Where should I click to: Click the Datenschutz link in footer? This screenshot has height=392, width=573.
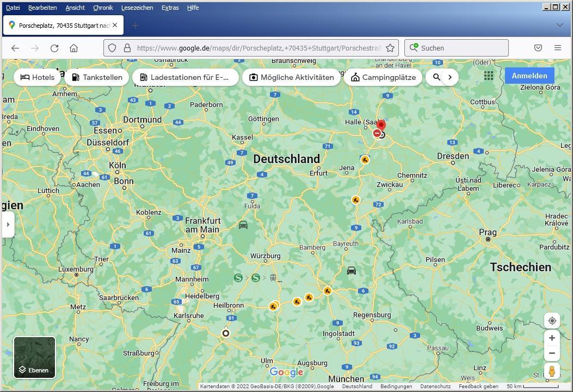pos(435,387)
